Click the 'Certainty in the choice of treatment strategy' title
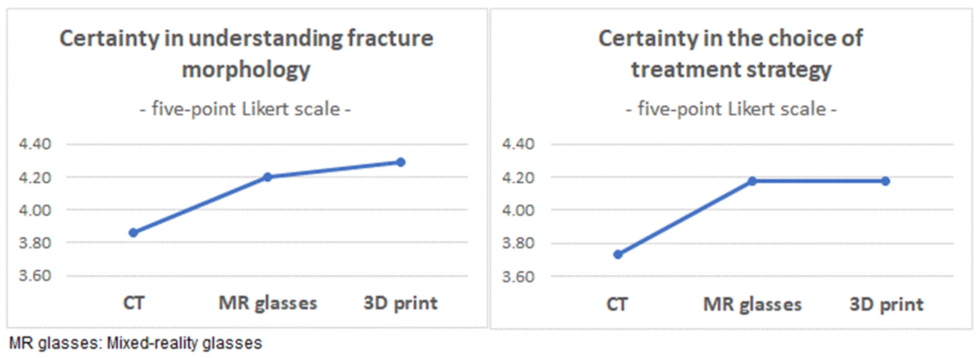Image resolution: width=980 pixels, height=358 pixels. [731, 54]
